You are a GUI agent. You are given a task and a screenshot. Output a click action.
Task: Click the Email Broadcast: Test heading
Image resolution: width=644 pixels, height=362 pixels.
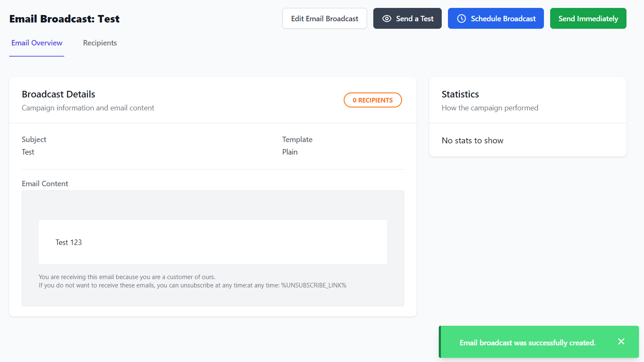[64, 19]
